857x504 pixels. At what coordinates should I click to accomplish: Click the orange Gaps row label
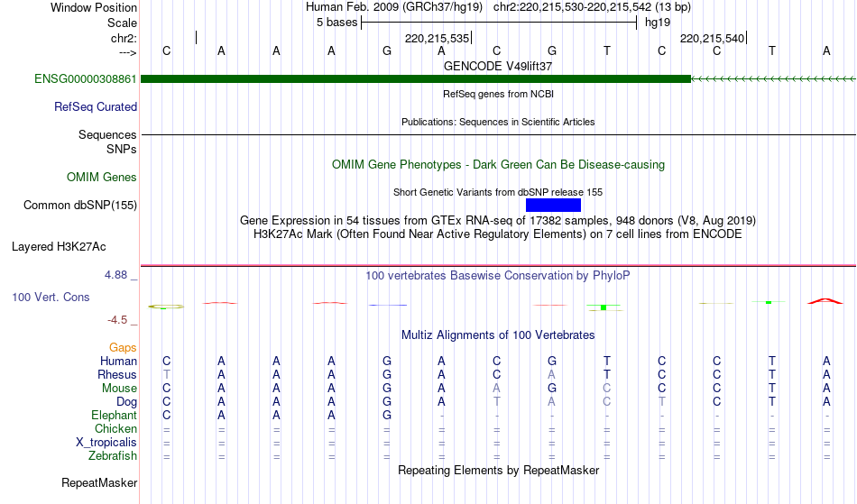[x=123, y=348]
